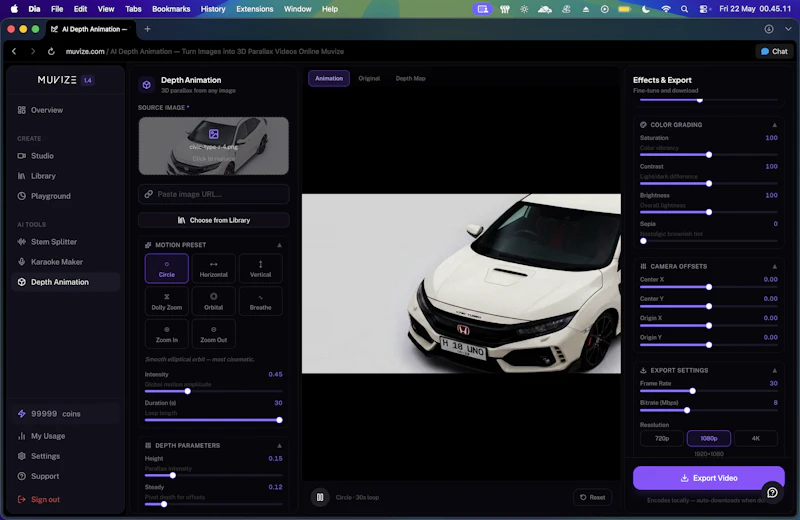Click the Intensity slider handle

(x=188, y=391)
